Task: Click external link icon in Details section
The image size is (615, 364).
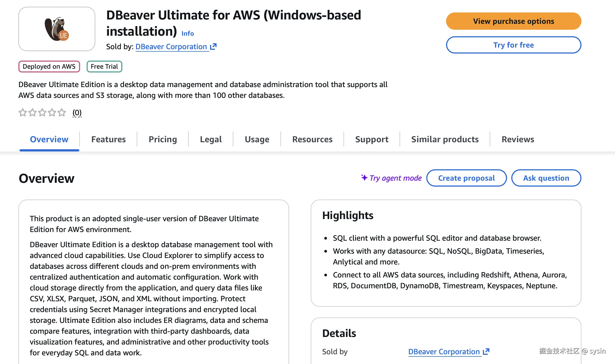Action: click(486, 352)
